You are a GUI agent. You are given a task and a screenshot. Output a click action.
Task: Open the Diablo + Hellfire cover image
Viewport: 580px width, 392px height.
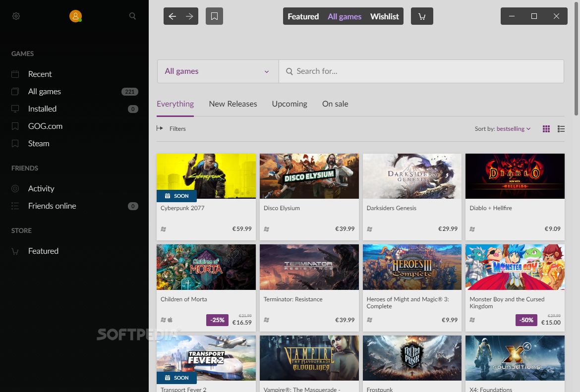point(515,176)
